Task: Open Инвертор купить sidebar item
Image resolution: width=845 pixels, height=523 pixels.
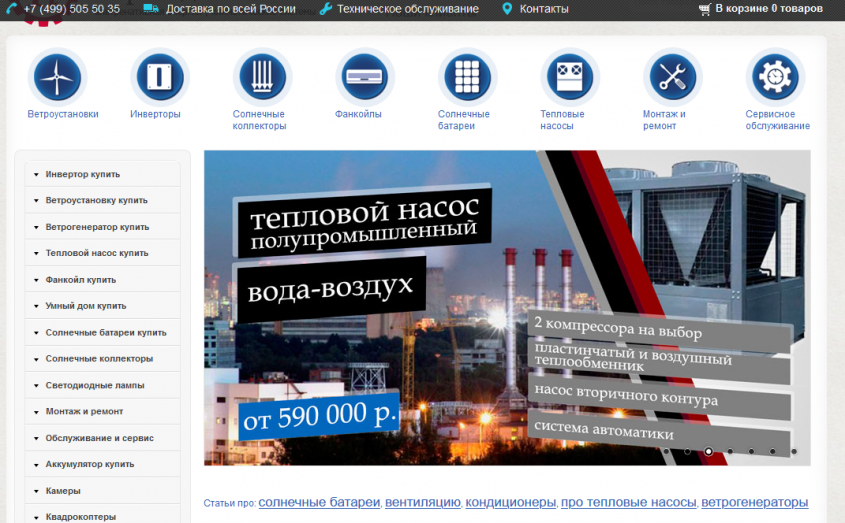Action: pos(102,174)
